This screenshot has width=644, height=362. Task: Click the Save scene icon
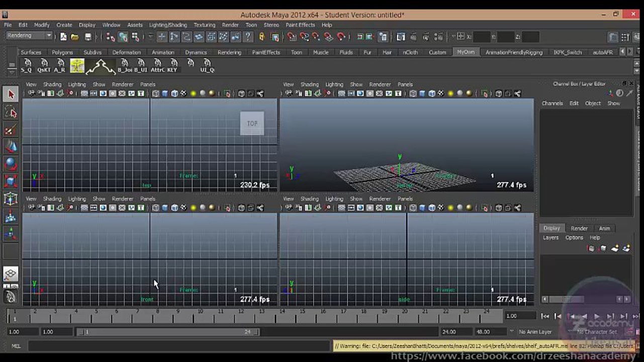[88, 37]
